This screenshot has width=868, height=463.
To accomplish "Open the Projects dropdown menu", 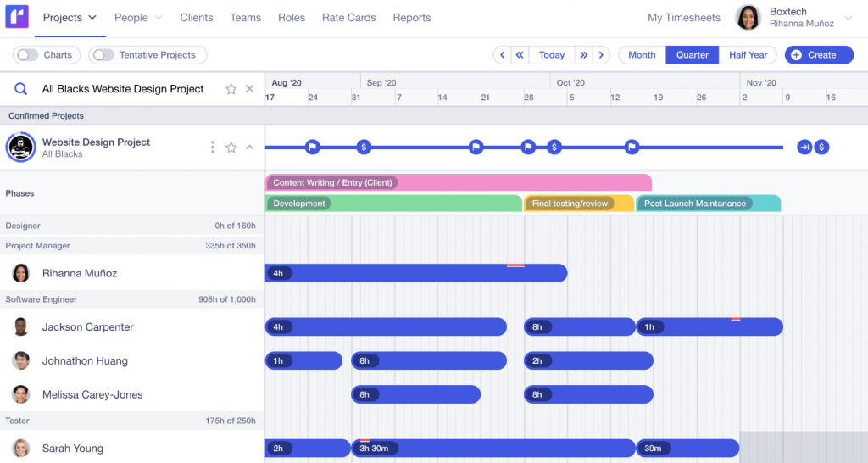I will point(70,18).
